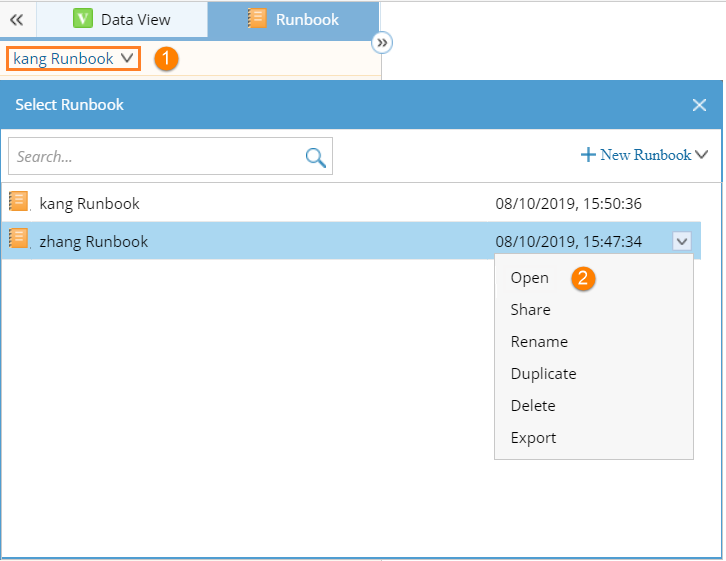Viewport: 726px width, 561px height.
Task: Expand pane with double right chevron
Action: click(382, 43)
